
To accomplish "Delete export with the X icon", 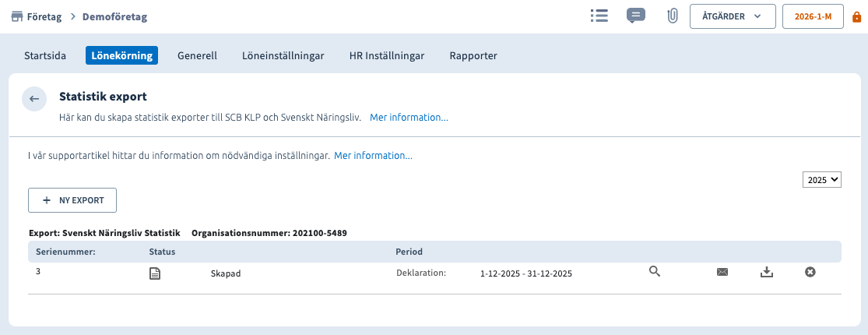I will click(810, 272).
